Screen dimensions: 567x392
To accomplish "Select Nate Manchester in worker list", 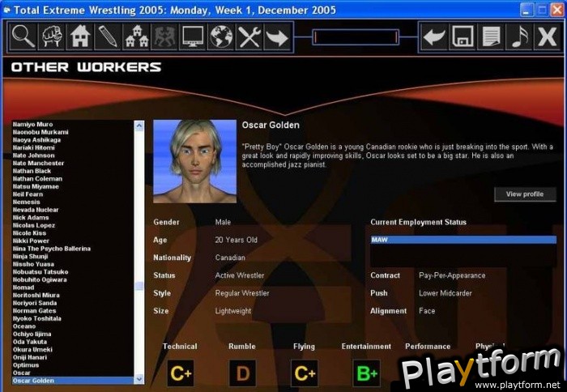I will tap(73, 164).
